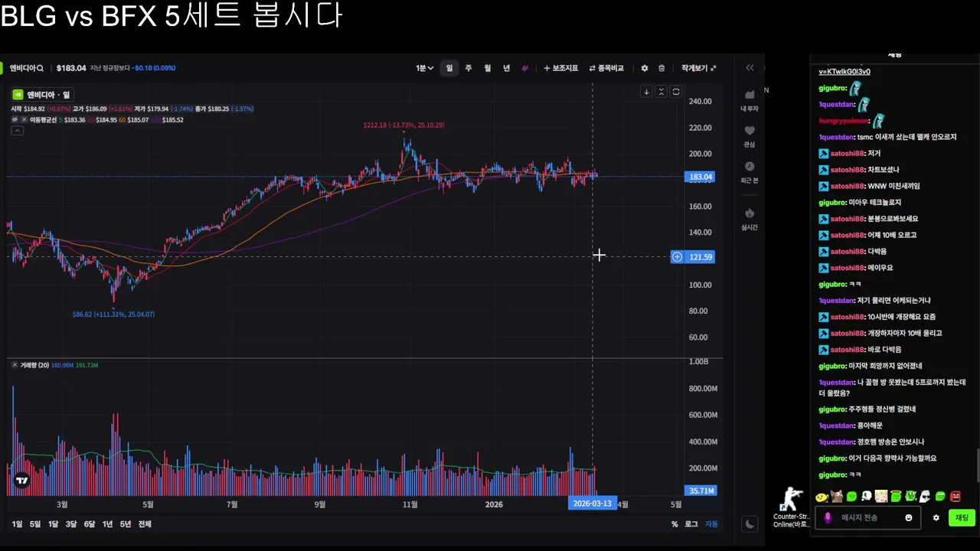
Task: Remove 이동평균선 indicator with X
Action: (24, 120)
